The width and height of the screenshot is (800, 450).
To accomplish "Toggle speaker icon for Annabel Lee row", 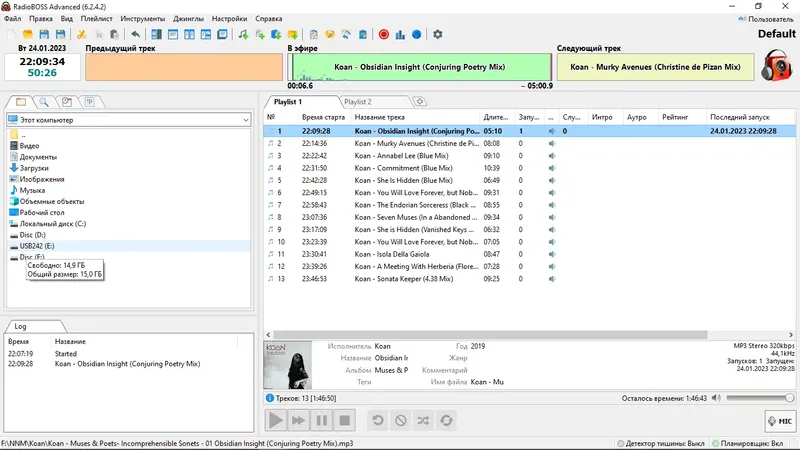I will coord(552,156).
